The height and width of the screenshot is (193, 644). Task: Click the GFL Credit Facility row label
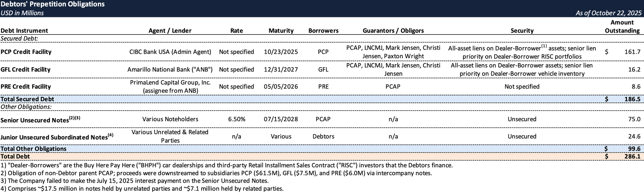point(25,69)
